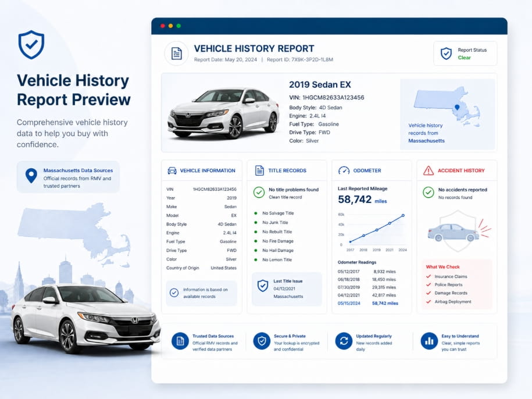Click the Report ID 7X9K-3P2D-1L8M text

point(300,60)
